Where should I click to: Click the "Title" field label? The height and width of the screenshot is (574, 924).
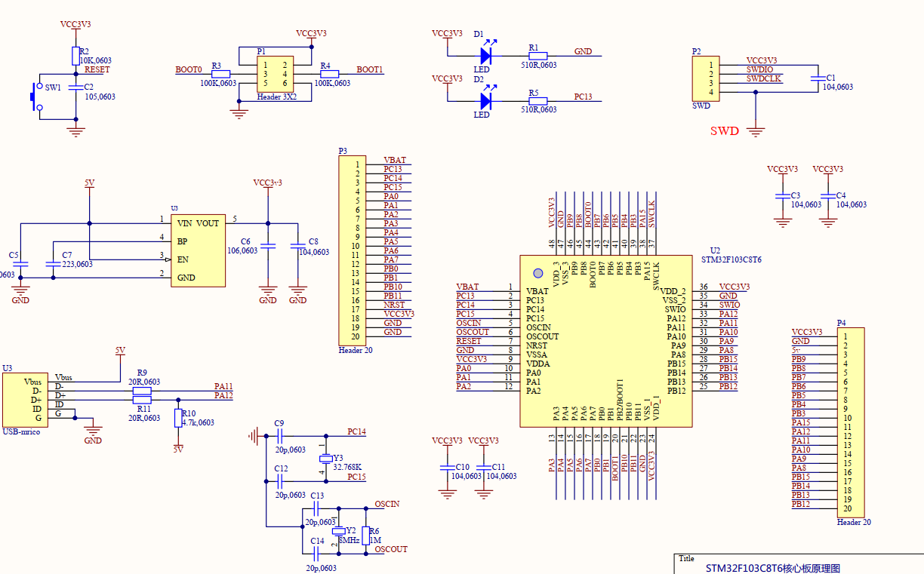tap(686, 559)
